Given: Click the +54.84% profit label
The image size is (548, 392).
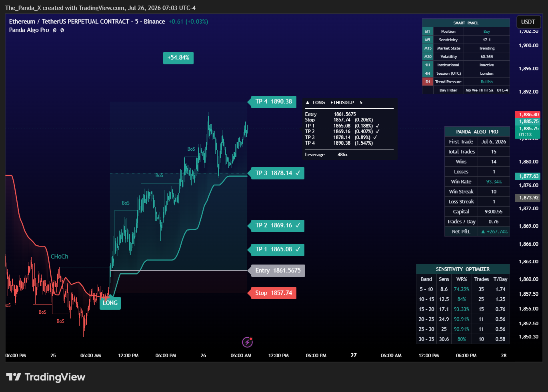Looking at the screenshot, I should (x=178, y=58).
